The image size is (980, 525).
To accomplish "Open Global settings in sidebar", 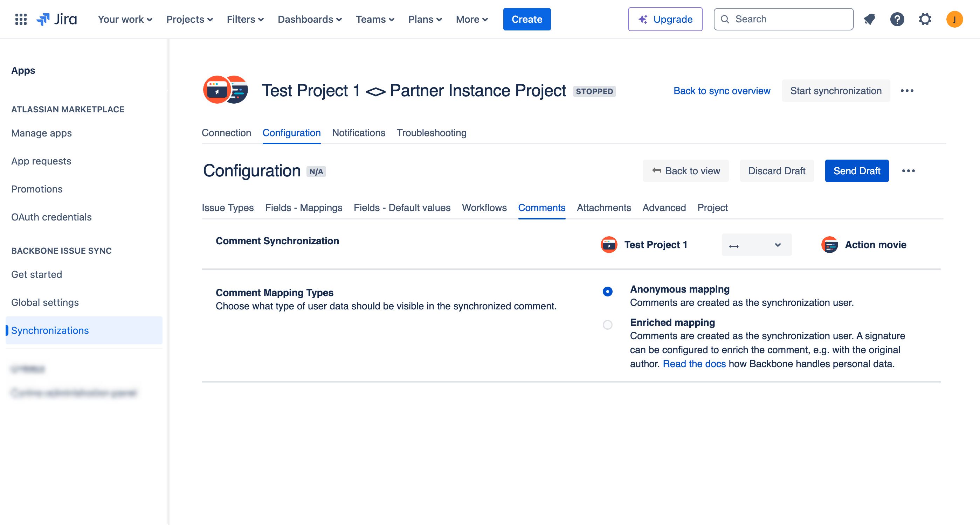I will [45, 302].
